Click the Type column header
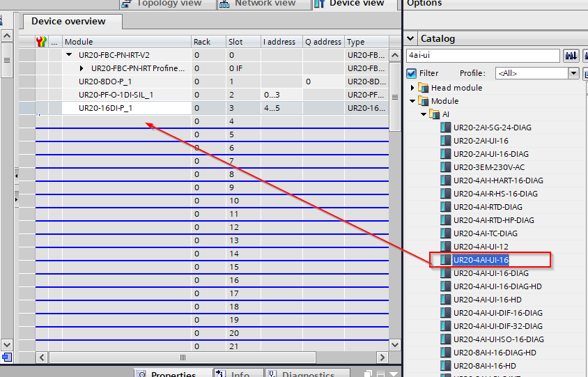Screen dimensions: 588x377 pos(366,42)
